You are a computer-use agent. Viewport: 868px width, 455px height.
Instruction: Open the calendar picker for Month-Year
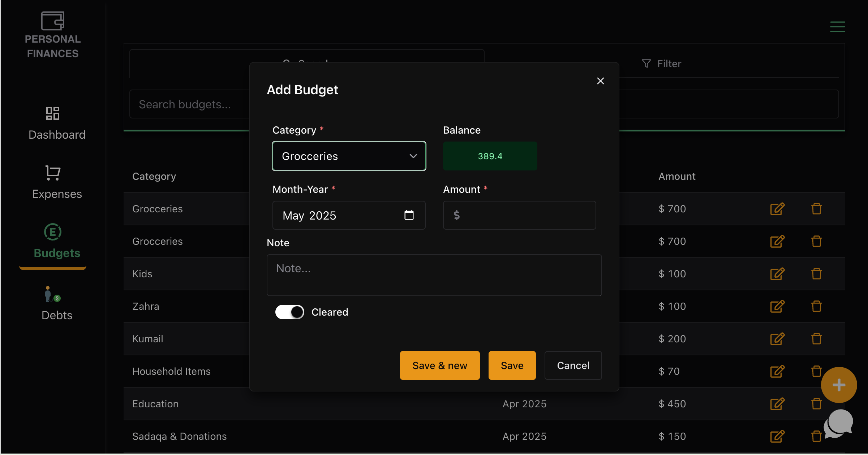pyautogui.click(x=409, y=215)
